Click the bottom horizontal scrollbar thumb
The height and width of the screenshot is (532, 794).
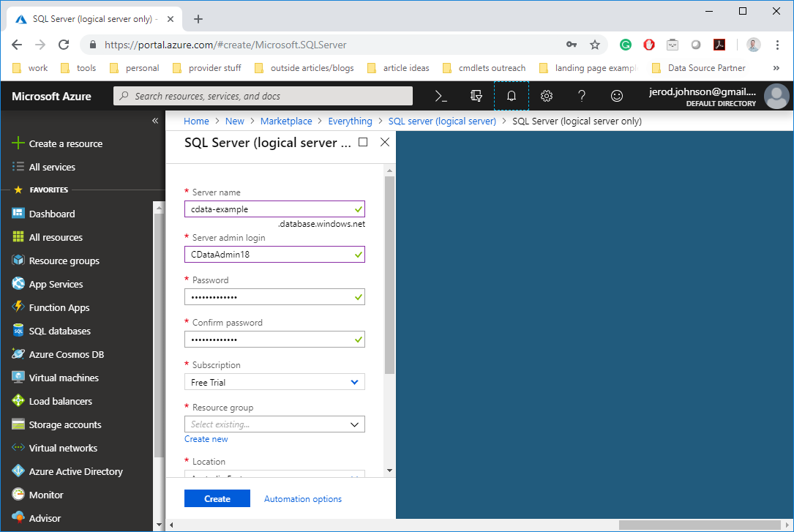pos(700,525)
